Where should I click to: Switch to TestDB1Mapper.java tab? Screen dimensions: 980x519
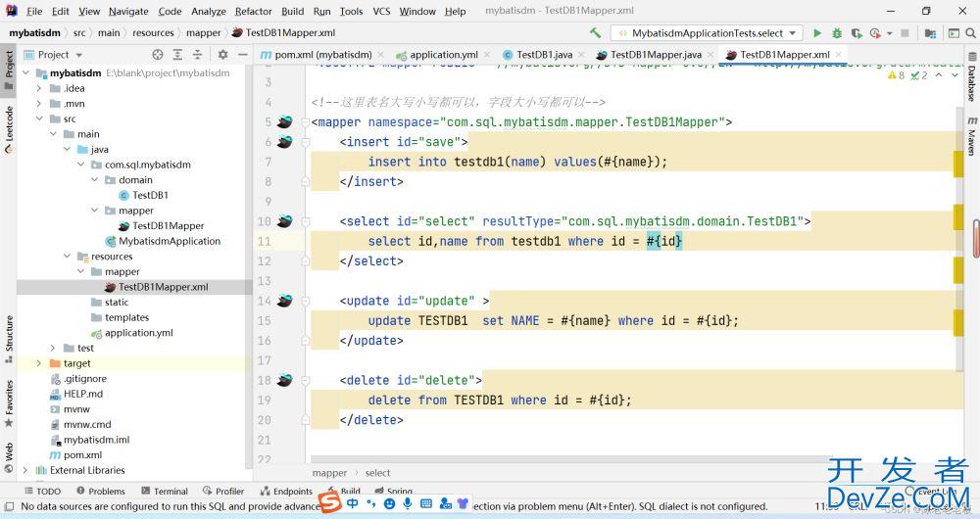[656, 55]
